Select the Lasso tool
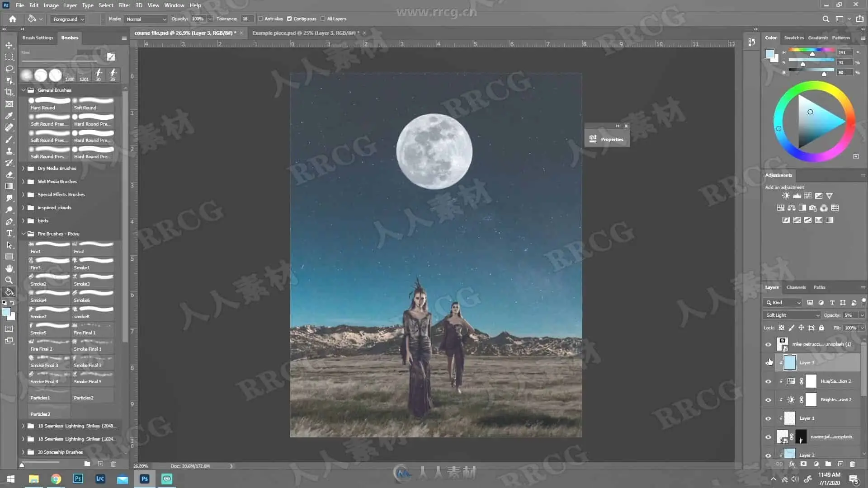Image resolution: width=868 pixels, height=488 pixels. click(x=9, y=69)
